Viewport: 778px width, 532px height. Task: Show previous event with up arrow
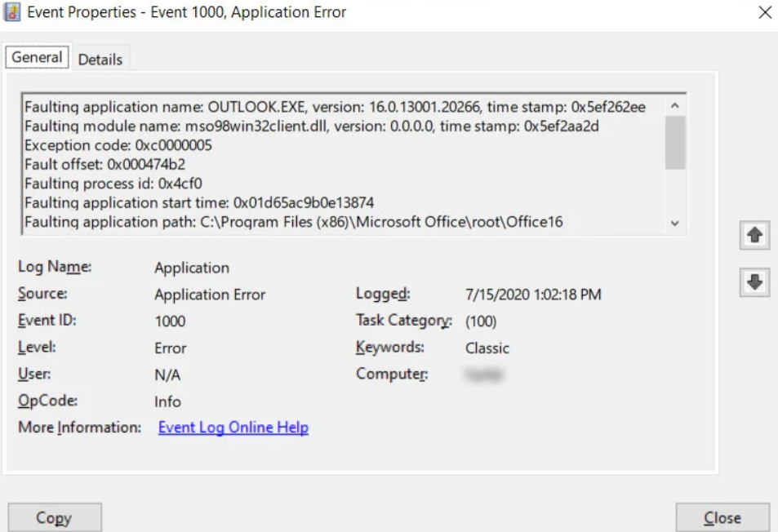tap(754, 235)
